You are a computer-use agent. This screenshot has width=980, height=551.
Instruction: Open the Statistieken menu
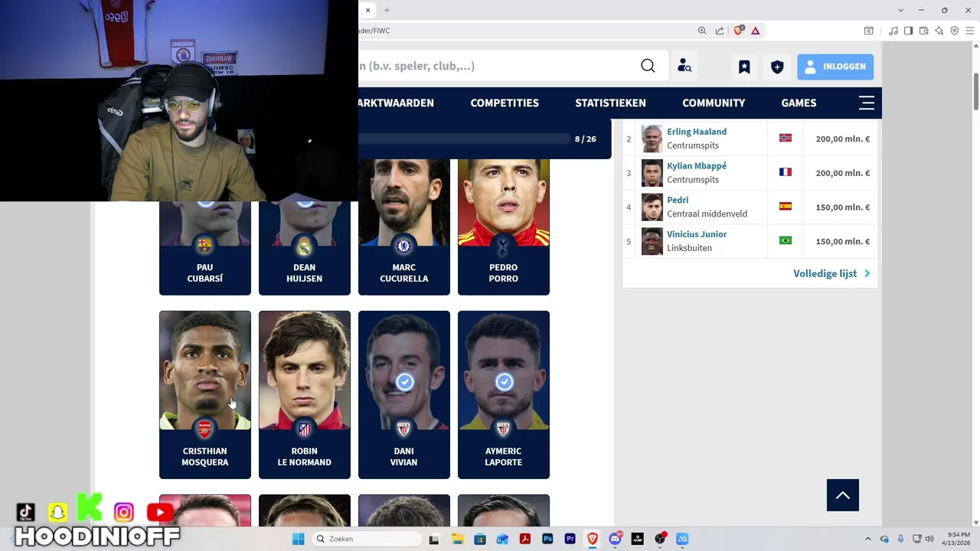coord(610,103)
